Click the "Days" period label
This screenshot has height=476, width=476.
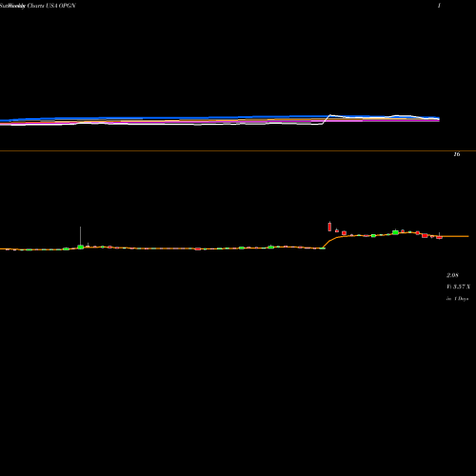(457, 299)
